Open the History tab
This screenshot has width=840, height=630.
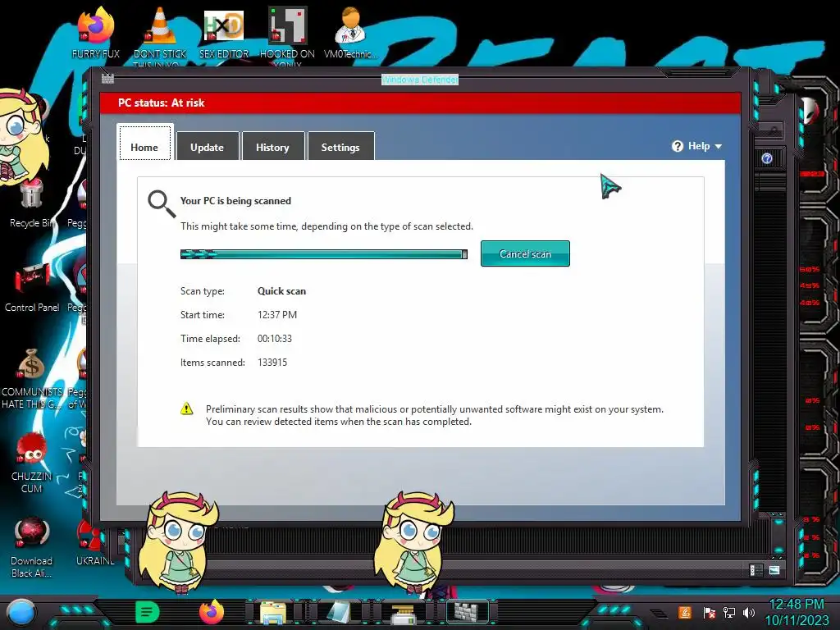(272, 146)
